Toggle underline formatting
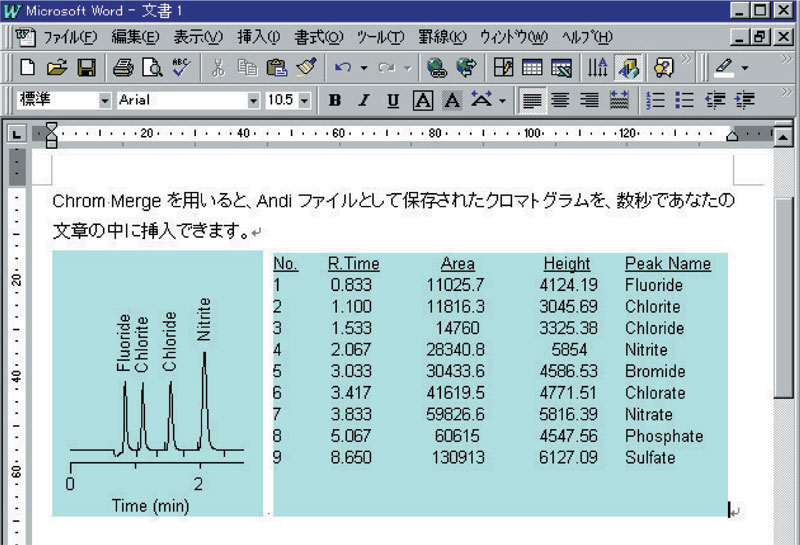This screenshot has height=545, width=800. (x=393, y=101)
